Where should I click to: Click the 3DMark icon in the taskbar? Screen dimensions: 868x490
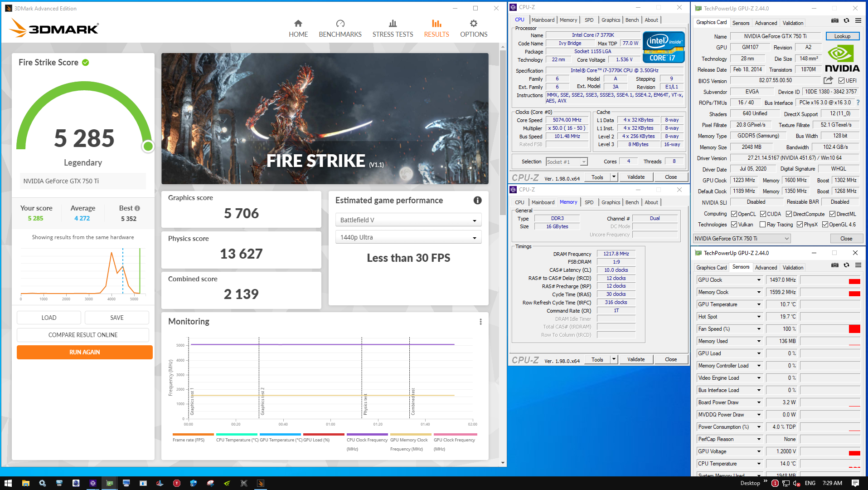coord(261,483)
